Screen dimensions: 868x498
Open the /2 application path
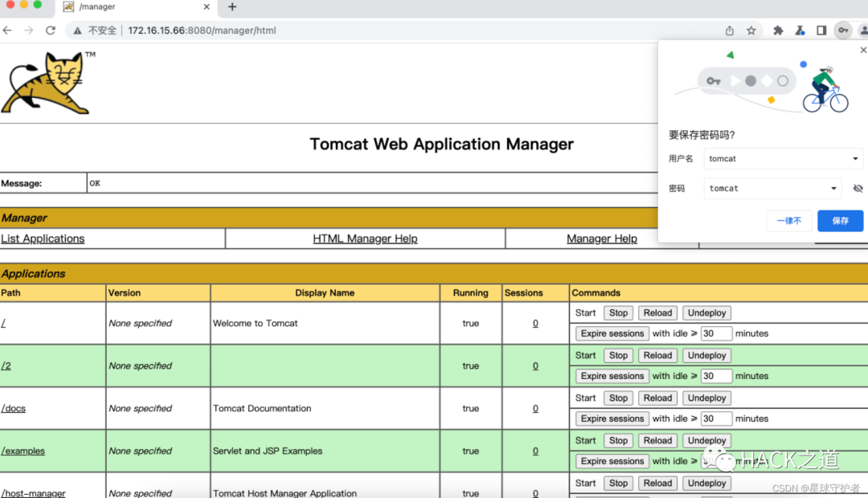(6, 365)
